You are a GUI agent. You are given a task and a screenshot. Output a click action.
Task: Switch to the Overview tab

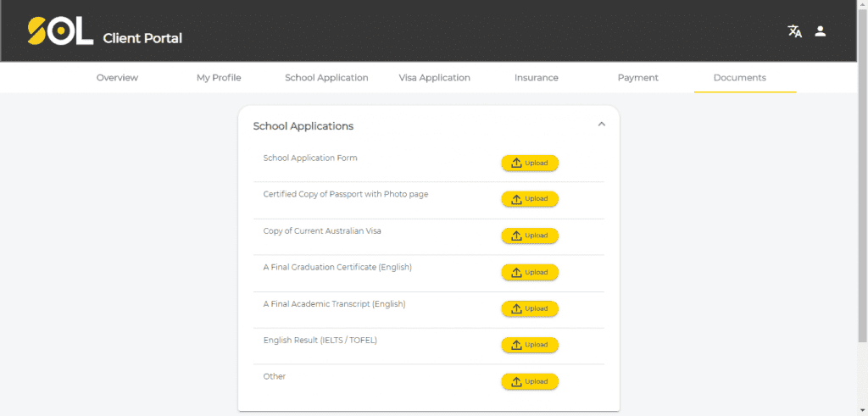pos(117,78)
